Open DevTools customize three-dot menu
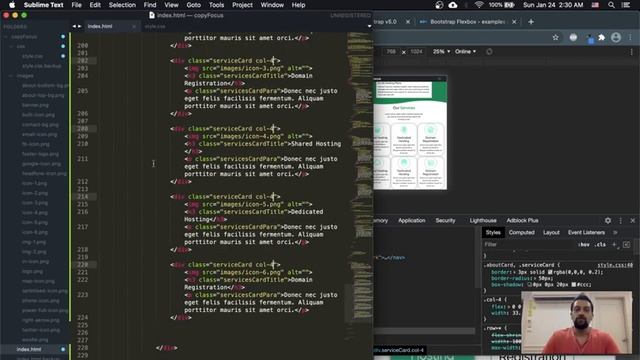Image resolution: width=640 pixels, height=360 pixels. coord(621,220)
